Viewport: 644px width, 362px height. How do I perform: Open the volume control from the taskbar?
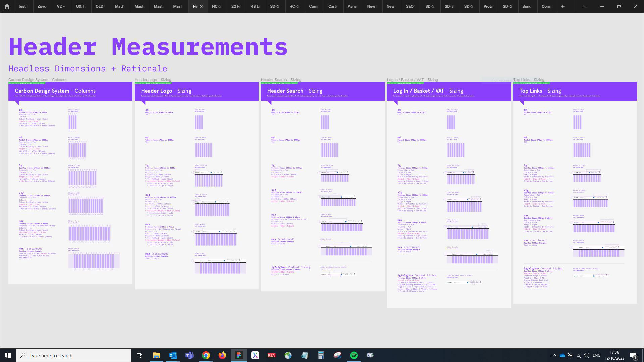[x=587, y=355]
